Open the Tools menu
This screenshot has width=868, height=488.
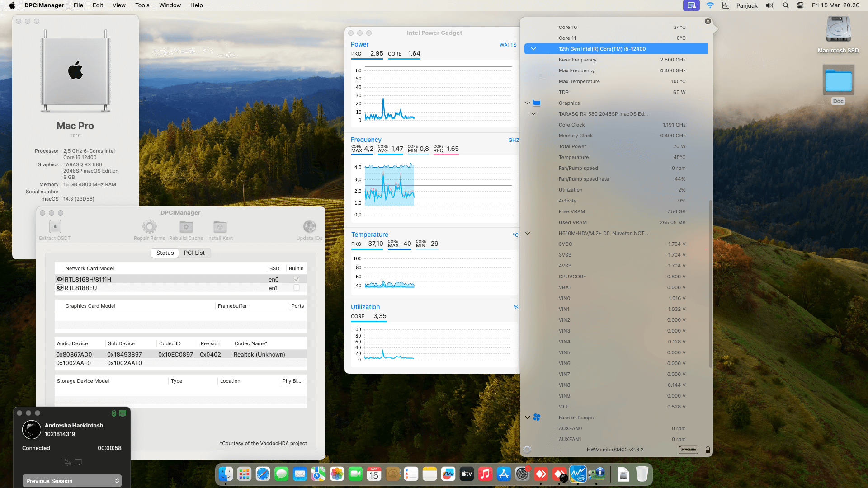click(x=142, y=5)
